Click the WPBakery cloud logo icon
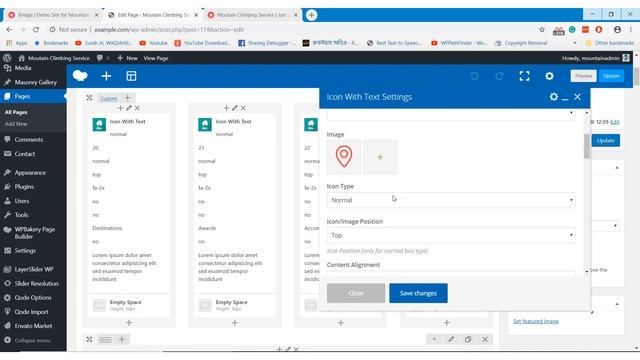Image resolution: width=640 pixels, height=360 pixels. click(80, 76)
